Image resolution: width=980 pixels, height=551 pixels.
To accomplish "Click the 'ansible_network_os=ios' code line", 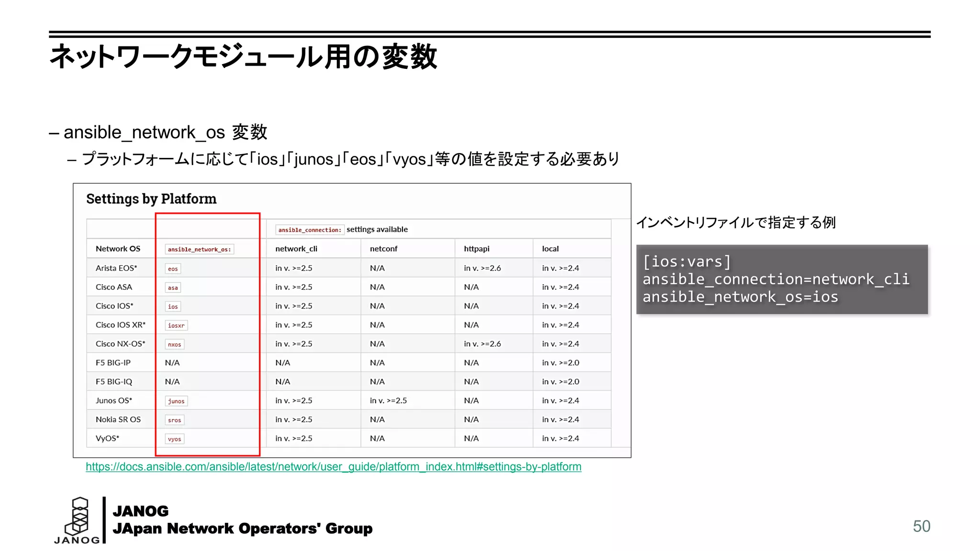I will tap(740, 297).
